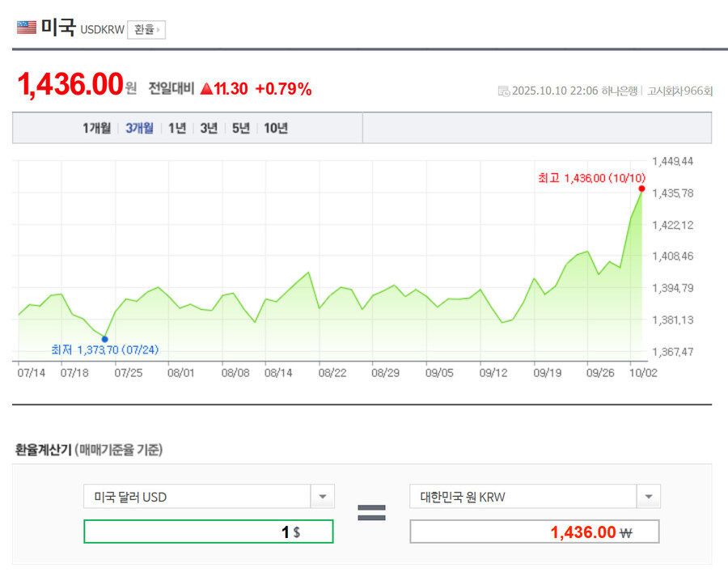The image size is (728, 576).
Task: Click the US flag icon
Action: [x=27, y=28]
